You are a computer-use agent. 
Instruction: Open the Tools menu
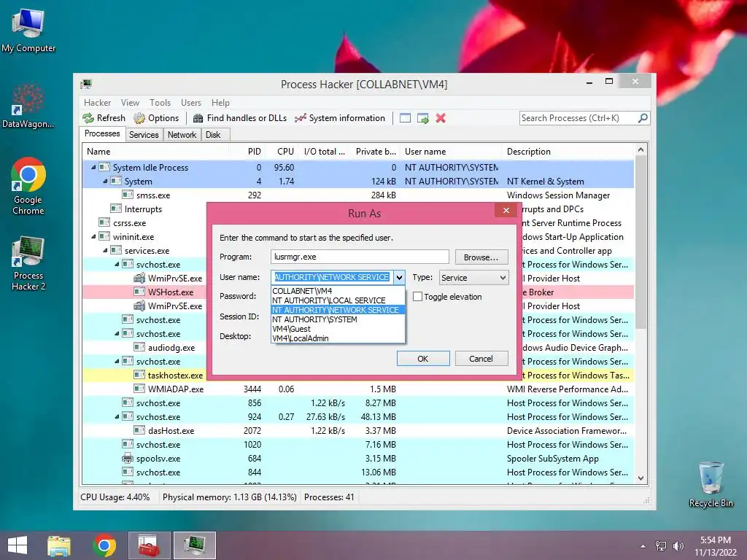(160, 102)
